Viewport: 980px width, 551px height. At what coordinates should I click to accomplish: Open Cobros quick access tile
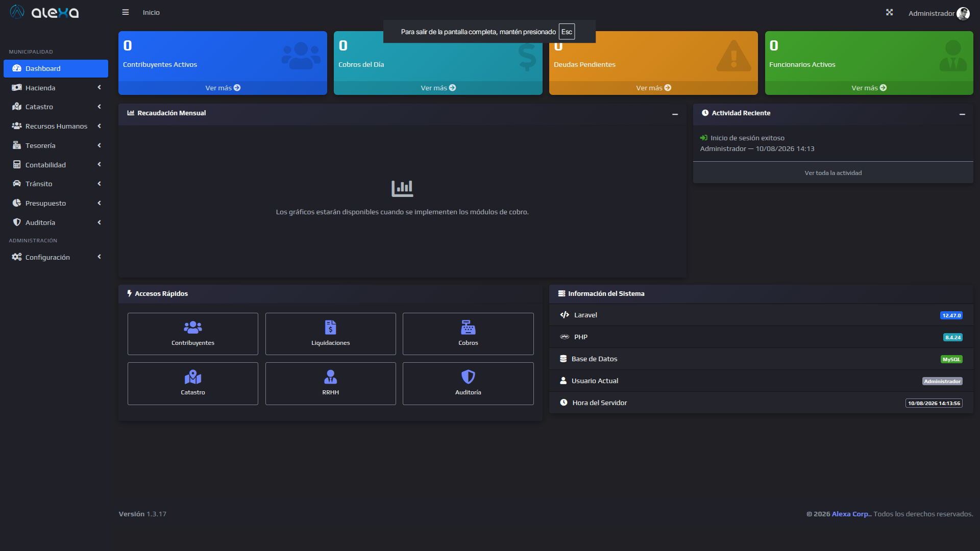(468, 334)
